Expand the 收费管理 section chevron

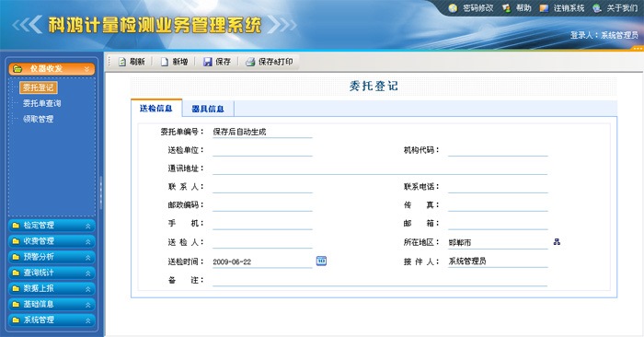88,241
